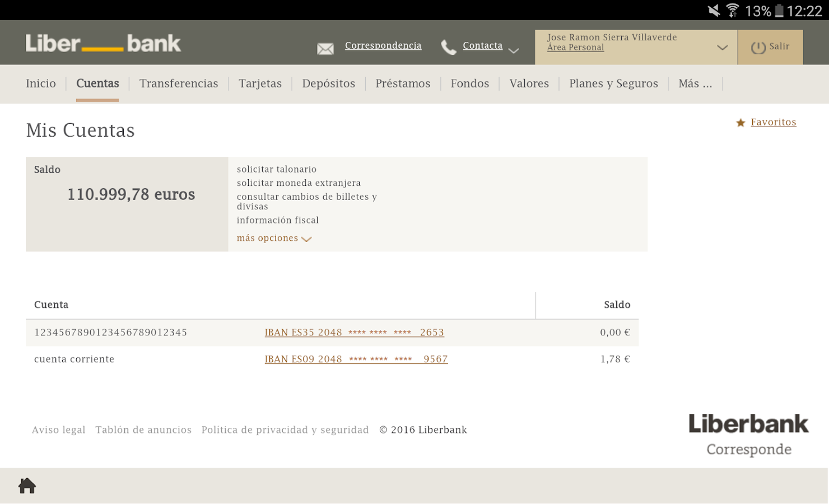This screenshot has width=829, height=504.
Task: Open Área Personal link
Action: 576,48
